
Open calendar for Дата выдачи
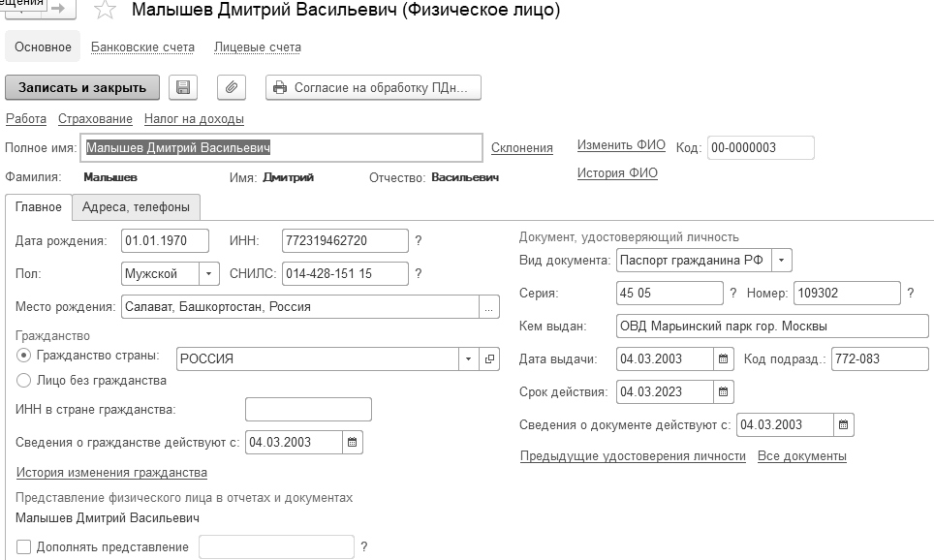[724, 359]
